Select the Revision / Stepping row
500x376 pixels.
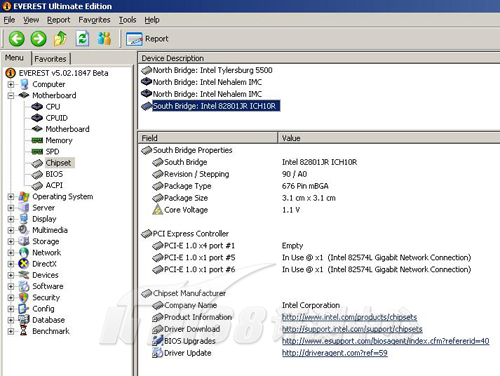pos(319,174)
